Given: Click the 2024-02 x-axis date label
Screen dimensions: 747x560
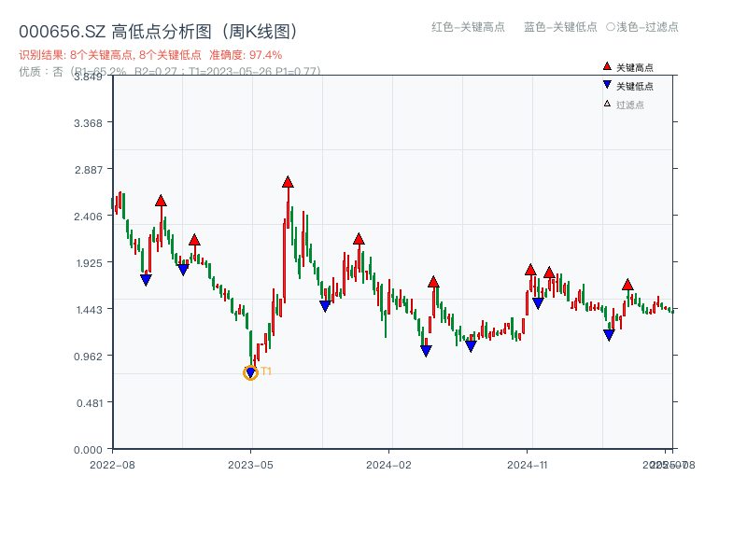Looking at the screenshot, I should pos(388,465).
